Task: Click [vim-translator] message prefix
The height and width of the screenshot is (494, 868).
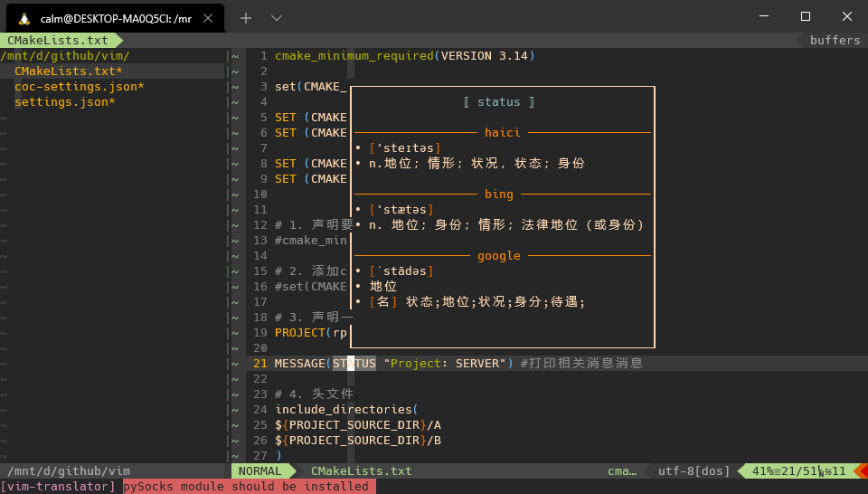Action: tap(58, 487)
